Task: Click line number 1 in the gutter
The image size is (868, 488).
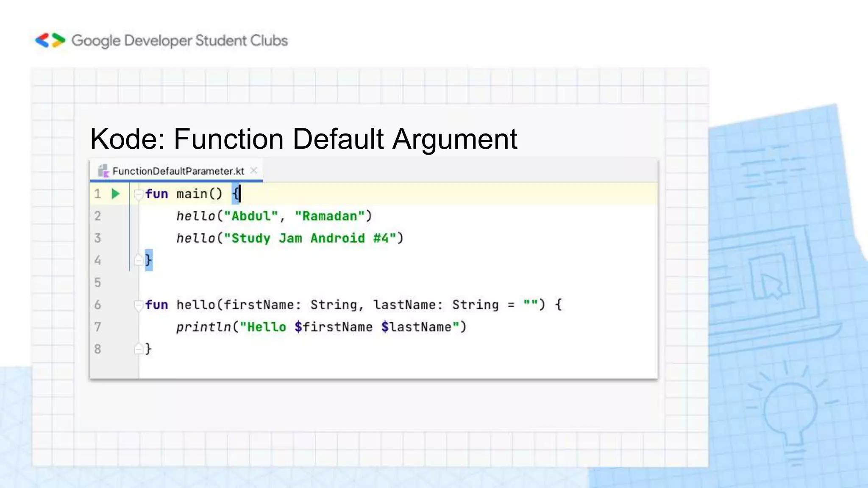Action: pyautogui.click(x=97, y=194)
